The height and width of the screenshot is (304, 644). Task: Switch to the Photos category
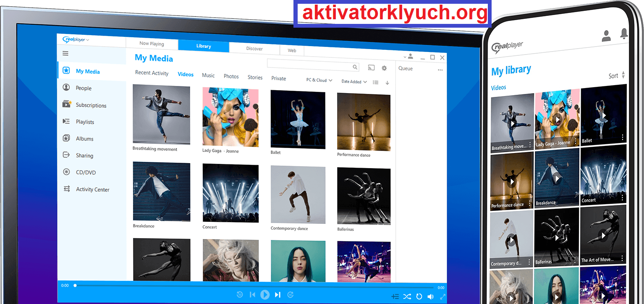[x=231, y=76]
